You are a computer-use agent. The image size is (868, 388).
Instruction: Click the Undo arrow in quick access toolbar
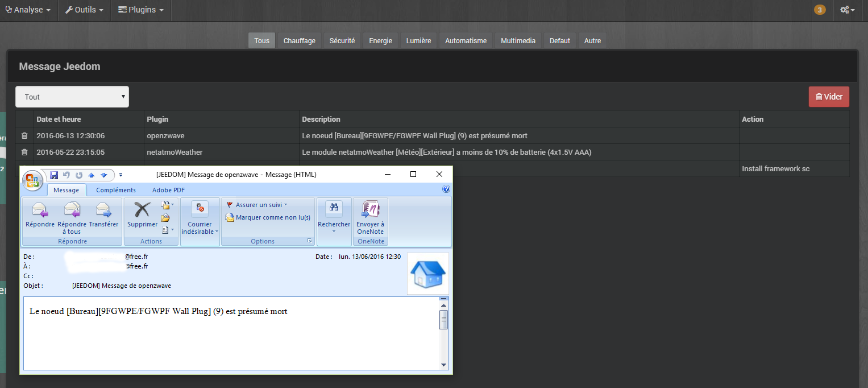[67, 175]
